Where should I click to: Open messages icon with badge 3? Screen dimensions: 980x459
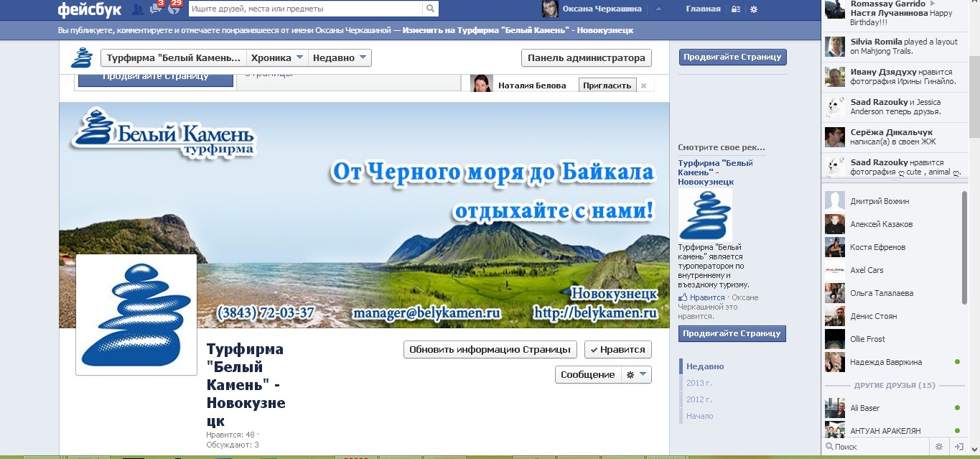[x=156, y=9]
